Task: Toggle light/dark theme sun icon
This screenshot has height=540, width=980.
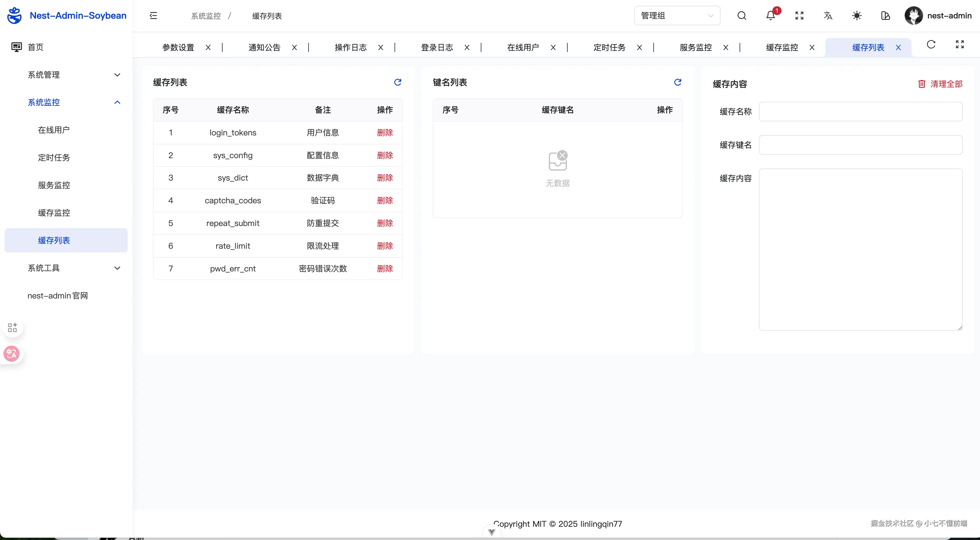Action: [x=857, y=16]
